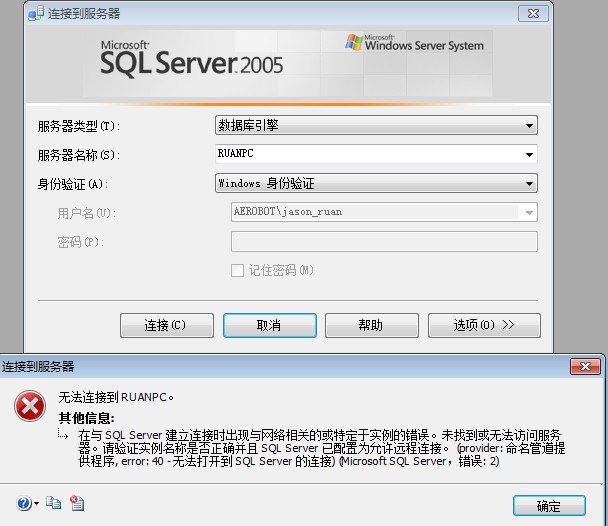Expand the 服务器名称 combo box arrow

click(529, 154)
